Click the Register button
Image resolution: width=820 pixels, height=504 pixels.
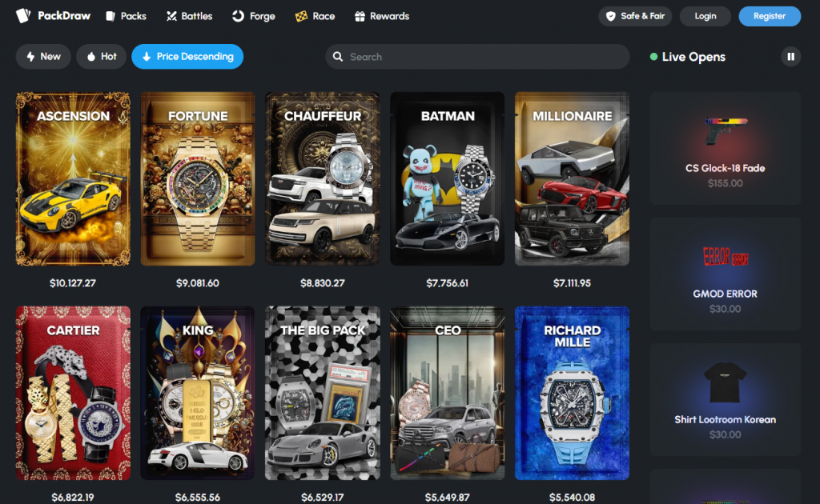pyautogui.click(x=769, y=16)
